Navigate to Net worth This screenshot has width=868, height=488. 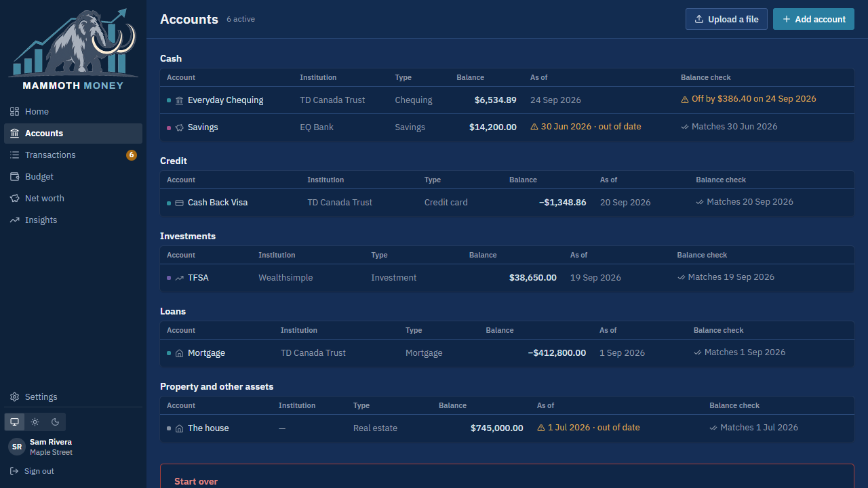pyautogui.click(x=73, y=199)
